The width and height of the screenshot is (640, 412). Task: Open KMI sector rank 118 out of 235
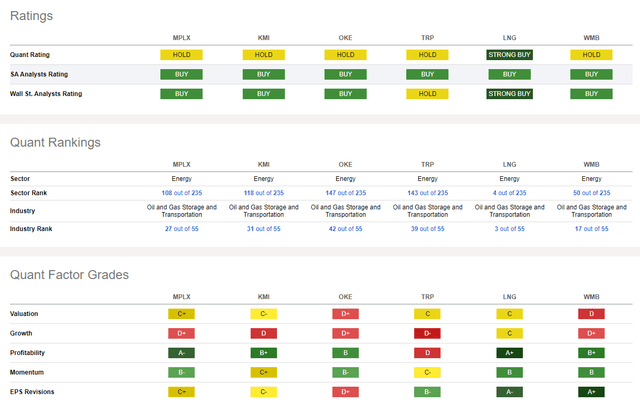point(264,193)
